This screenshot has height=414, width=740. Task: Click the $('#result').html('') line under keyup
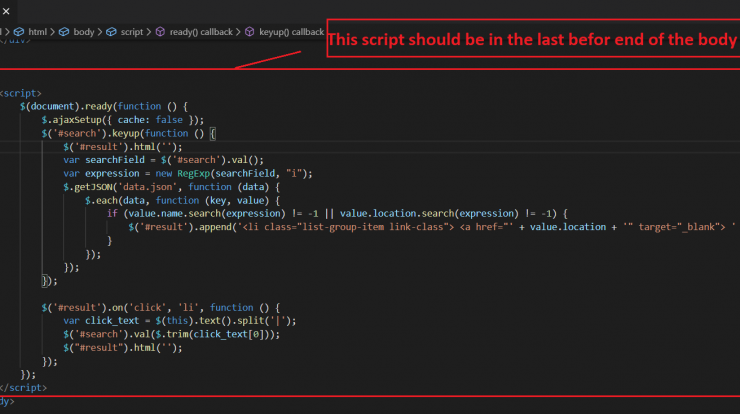[123, 147]
